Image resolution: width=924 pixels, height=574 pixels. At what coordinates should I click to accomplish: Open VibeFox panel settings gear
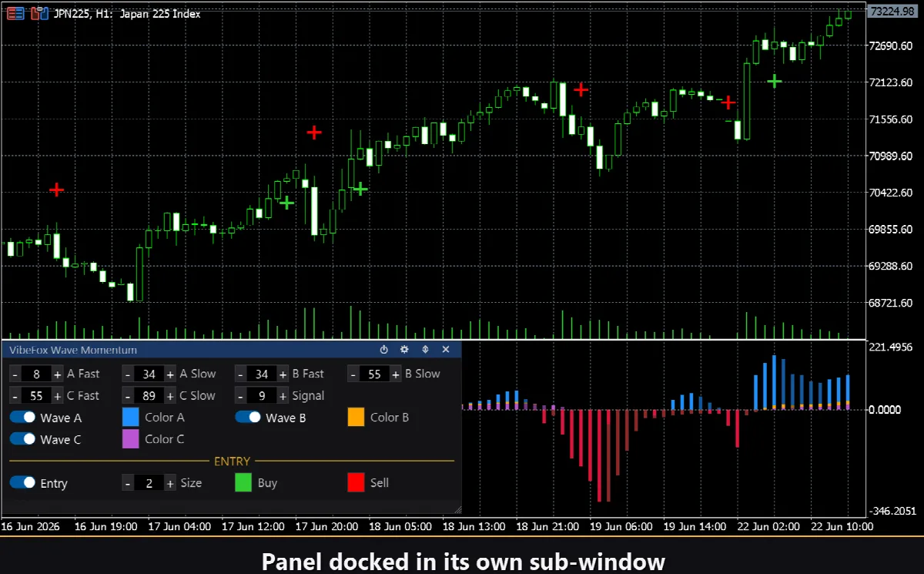(404, 349)
